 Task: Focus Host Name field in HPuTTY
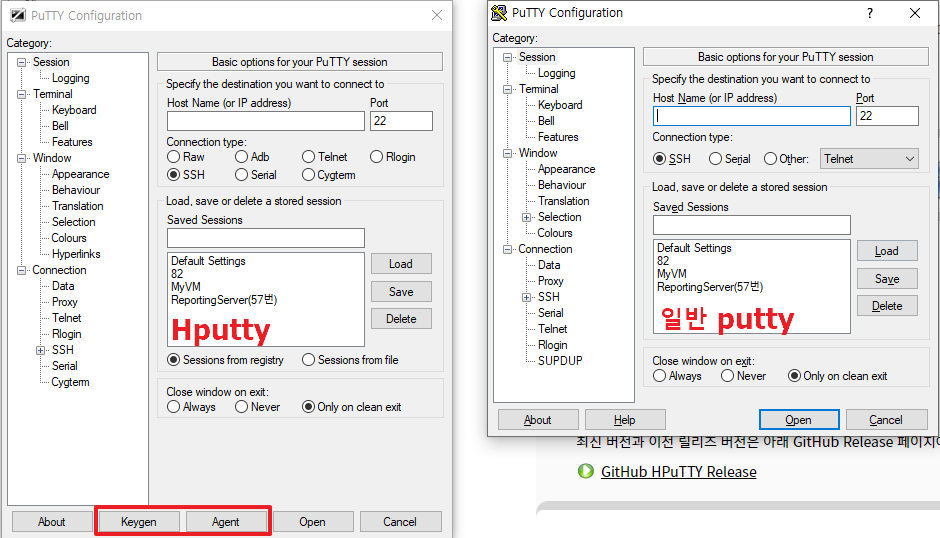point(266,121)
